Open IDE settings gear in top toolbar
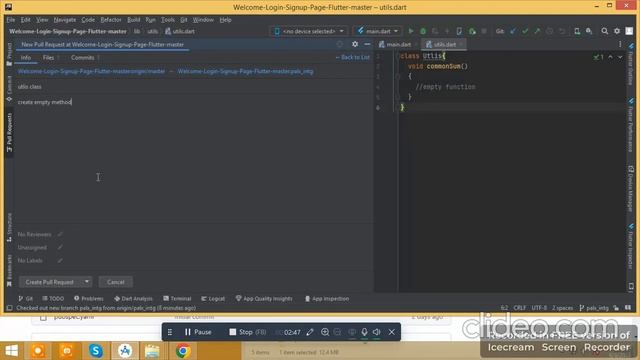This screenshot has height=360, width=640. pos(617,31)
